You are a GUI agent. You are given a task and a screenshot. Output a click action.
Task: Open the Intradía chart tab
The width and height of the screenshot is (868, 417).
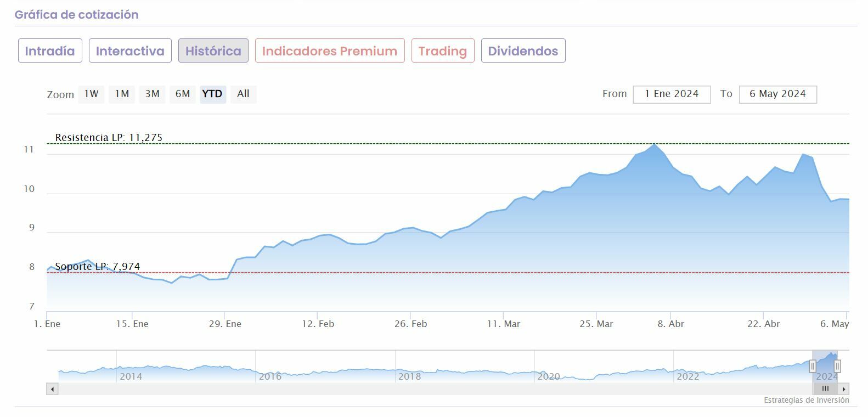click(50, 51)
